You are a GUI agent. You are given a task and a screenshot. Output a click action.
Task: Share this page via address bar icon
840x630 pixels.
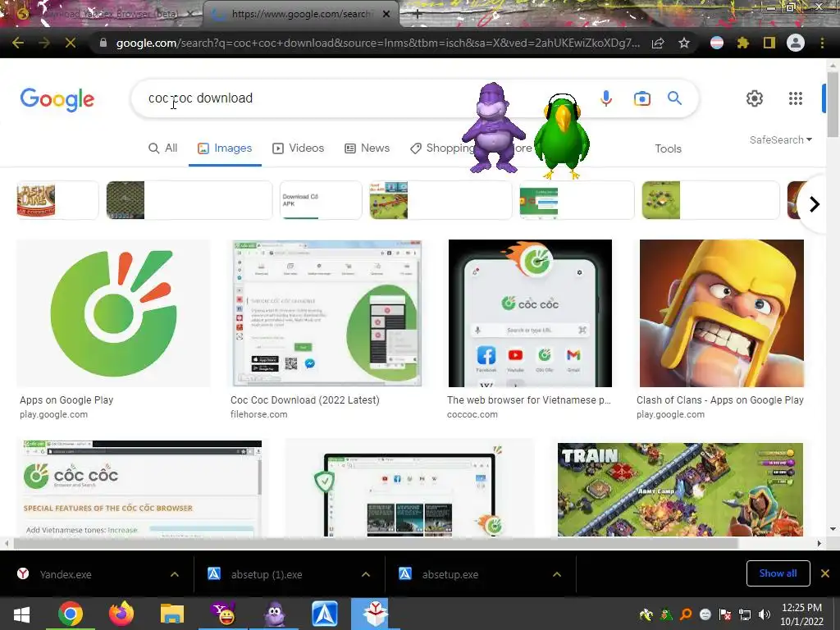(658, 43)
